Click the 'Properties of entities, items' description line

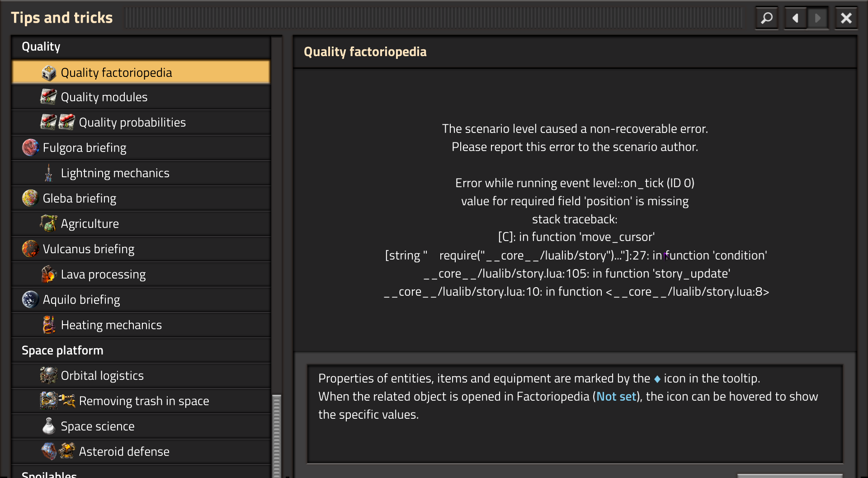[x=539, y=379]
